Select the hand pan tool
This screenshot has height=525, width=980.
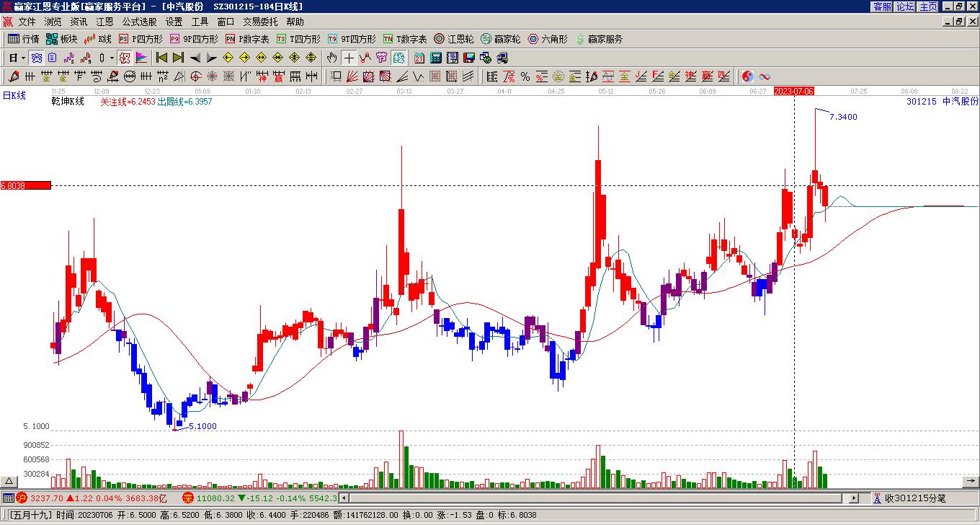(332, 58)
